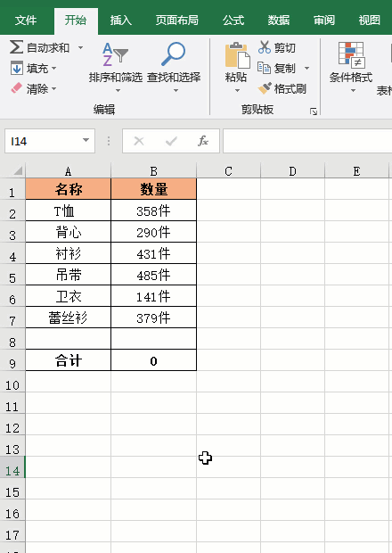
Task: Open the Name Box dropdown arrow
Action: (86, 141)
